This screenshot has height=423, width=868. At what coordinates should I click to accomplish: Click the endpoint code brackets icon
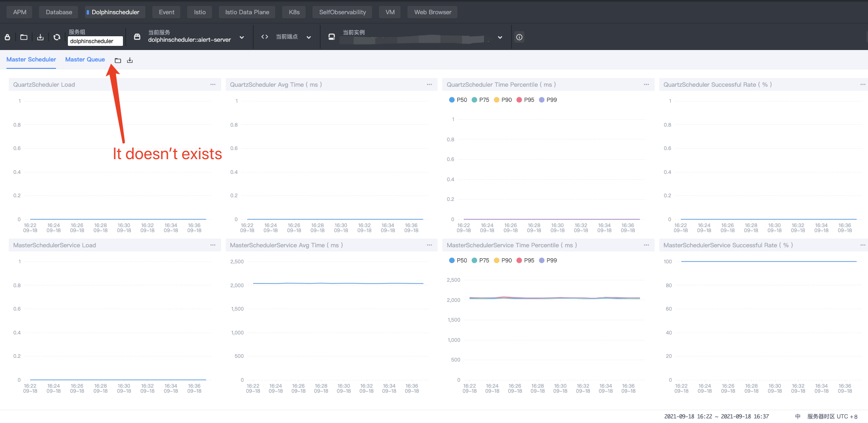[265, 37]
